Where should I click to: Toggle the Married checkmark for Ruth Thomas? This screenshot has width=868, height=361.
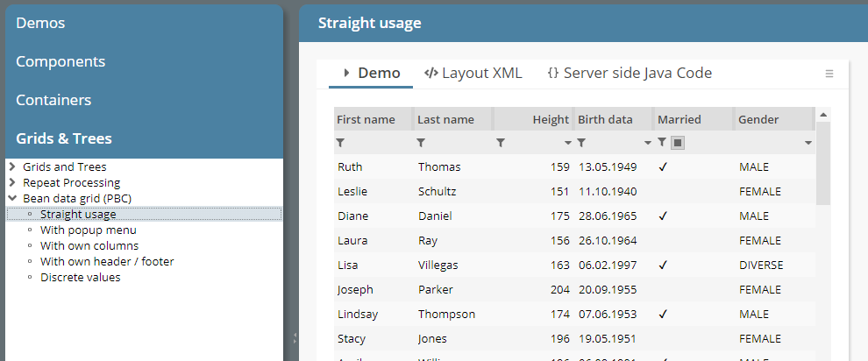tap(664, 166)
